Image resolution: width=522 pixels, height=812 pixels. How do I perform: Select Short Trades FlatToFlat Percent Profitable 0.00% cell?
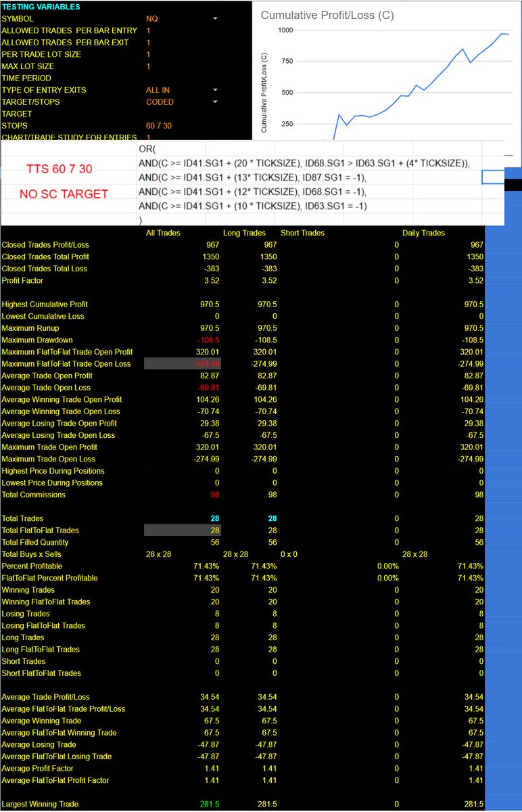[388, 578]
